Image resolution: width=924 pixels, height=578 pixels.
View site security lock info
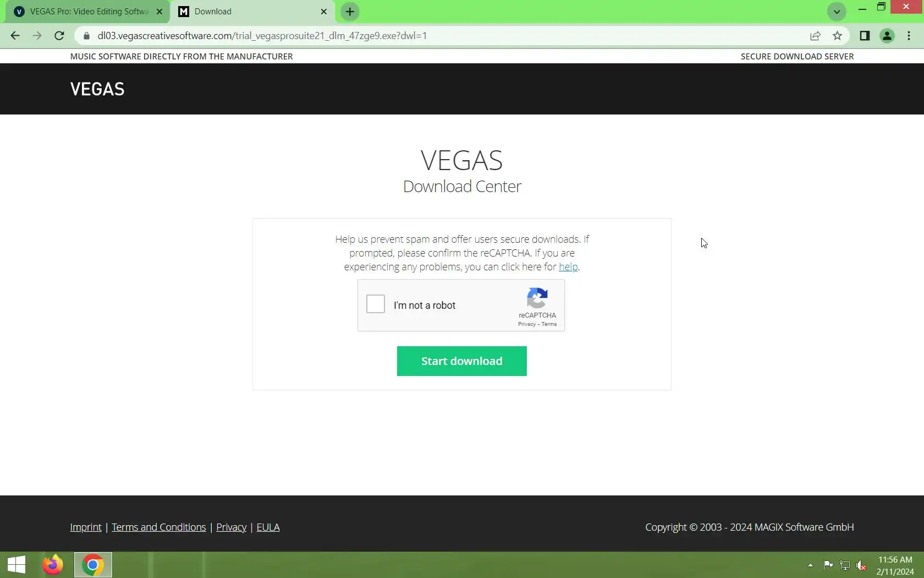click(x=86, y=36)
